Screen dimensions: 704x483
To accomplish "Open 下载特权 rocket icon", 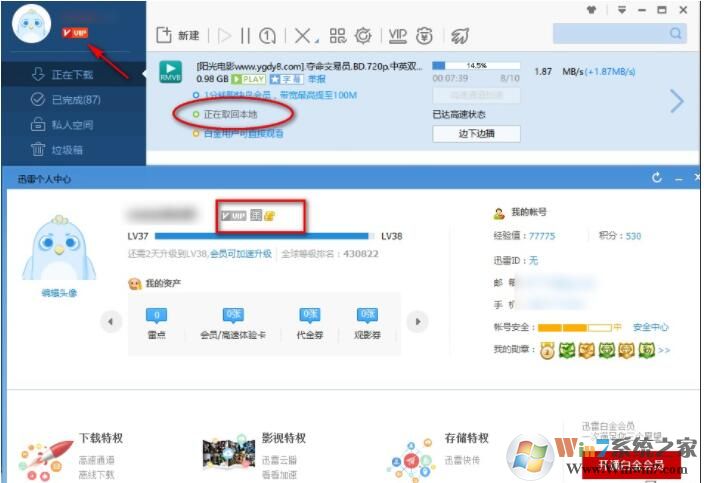I will pyautogui.click(x=45, y=460).
